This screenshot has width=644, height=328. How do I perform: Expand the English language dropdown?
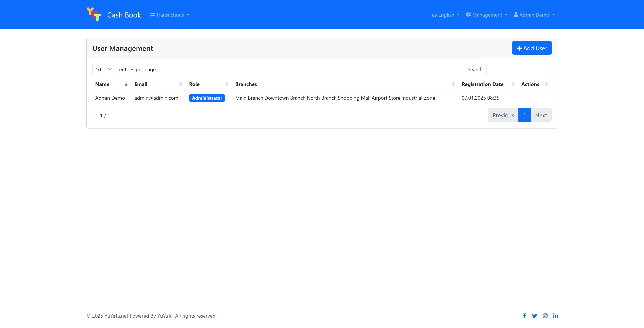[x=446, y=15]
